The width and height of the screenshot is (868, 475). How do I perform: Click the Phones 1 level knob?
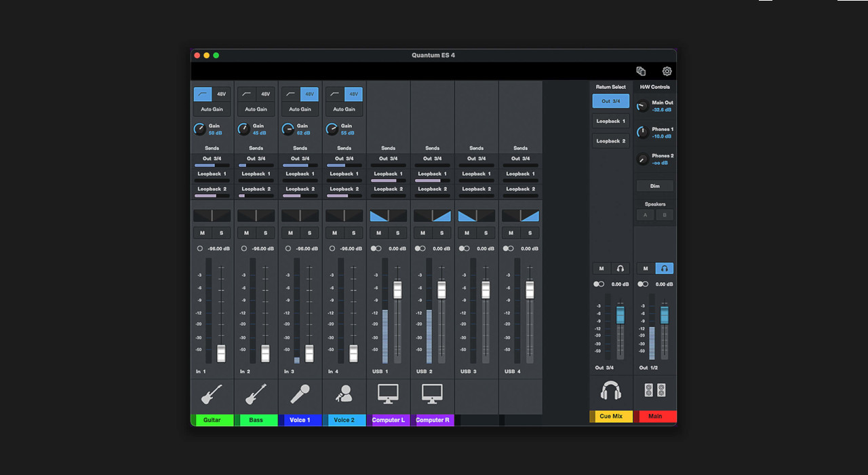[642, 132]
